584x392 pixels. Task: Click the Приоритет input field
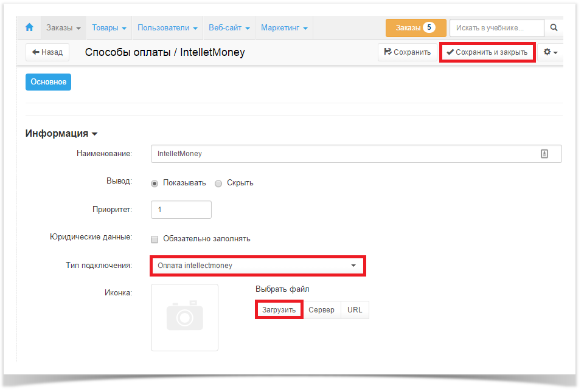pyautogui.click(x=181, y=210)
